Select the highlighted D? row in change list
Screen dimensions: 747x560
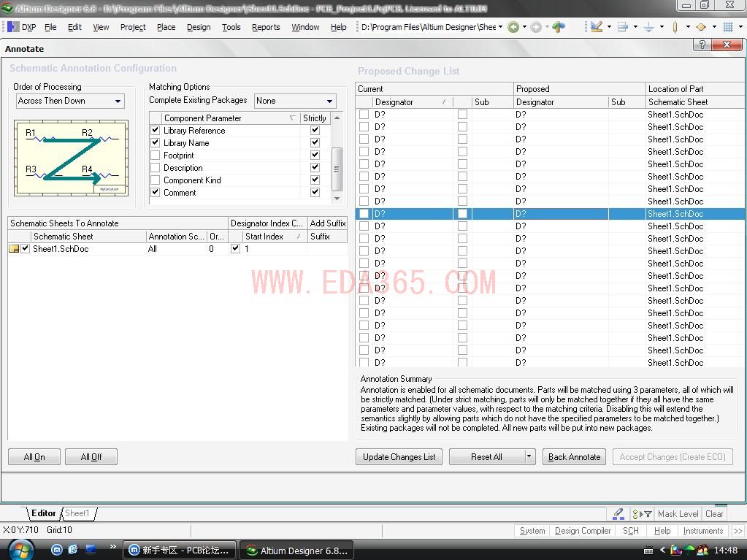[551, 213]
